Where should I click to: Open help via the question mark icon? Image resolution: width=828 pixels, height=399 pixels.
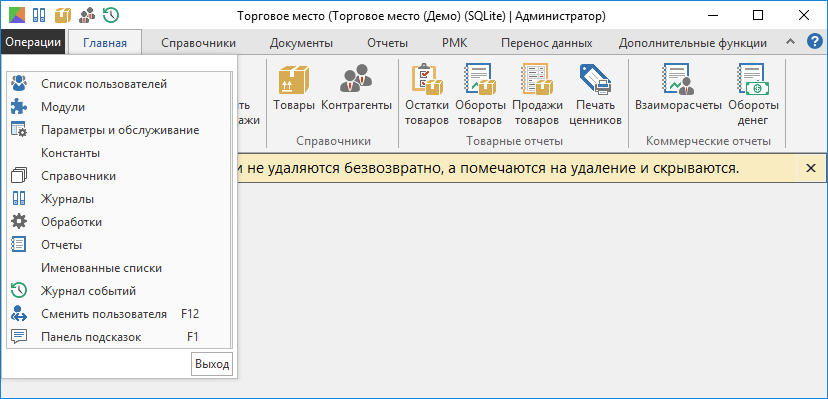point(815,42)
